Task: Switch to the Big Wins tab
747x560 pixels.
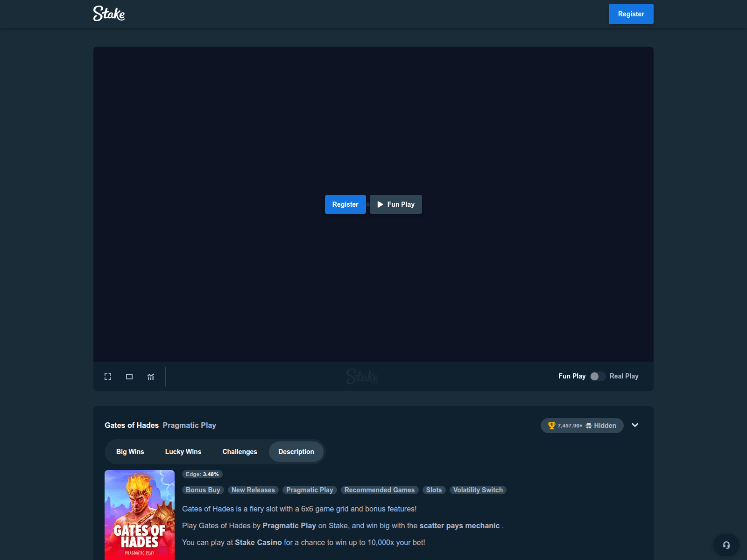Action: pyautogui.click(x=130, y=451)
